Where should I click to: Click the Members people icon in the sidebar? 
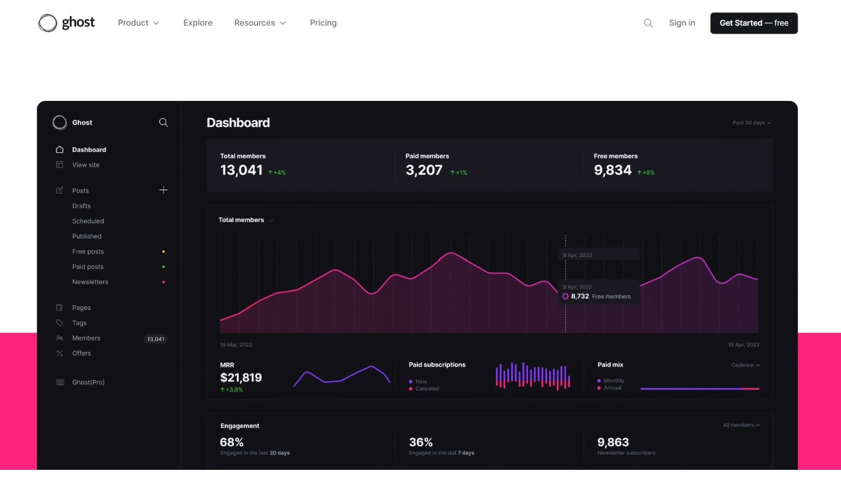[60, 338]
